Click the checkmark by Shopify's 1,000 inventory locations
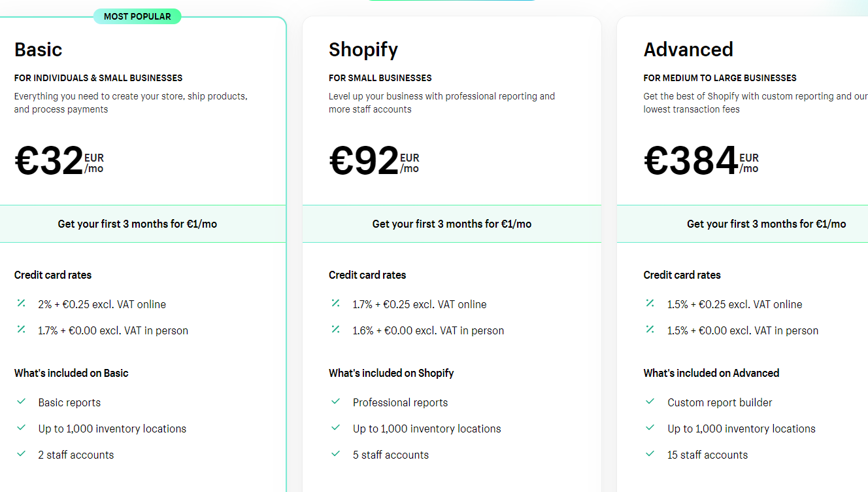Viewport: 868px width, 492px height. [336, 428]
